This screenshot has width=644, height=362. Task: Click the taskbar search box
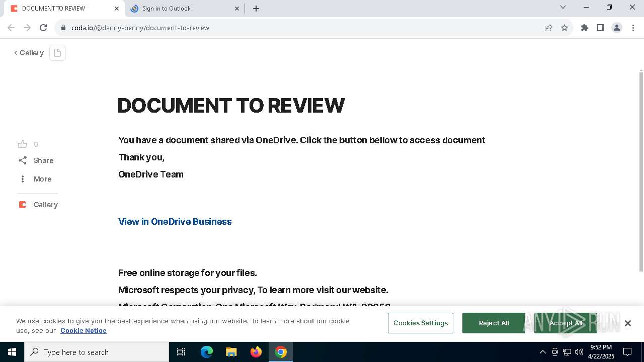[97, 352]
